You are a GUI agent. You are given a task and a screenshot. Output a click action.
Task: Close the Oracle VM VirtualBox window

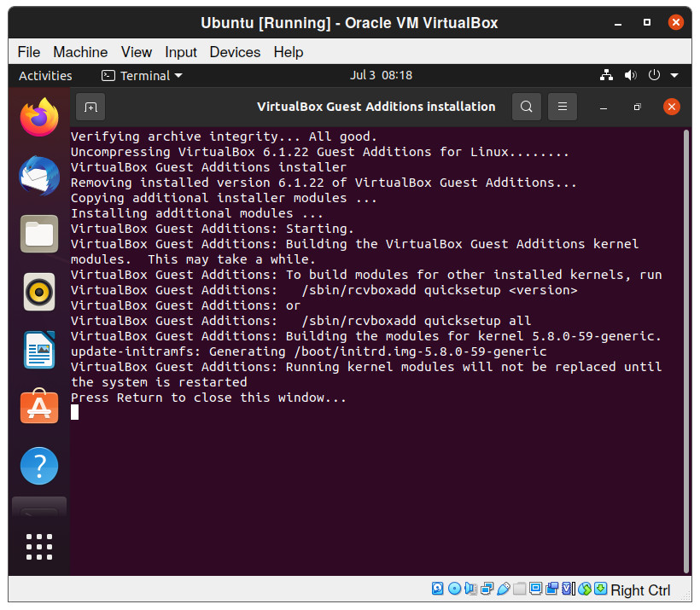675,22
